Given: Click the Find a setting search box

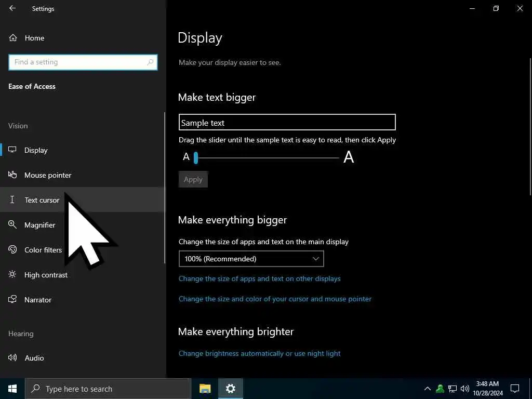Looking at the screenshot, I should click(x=83, y=62).
